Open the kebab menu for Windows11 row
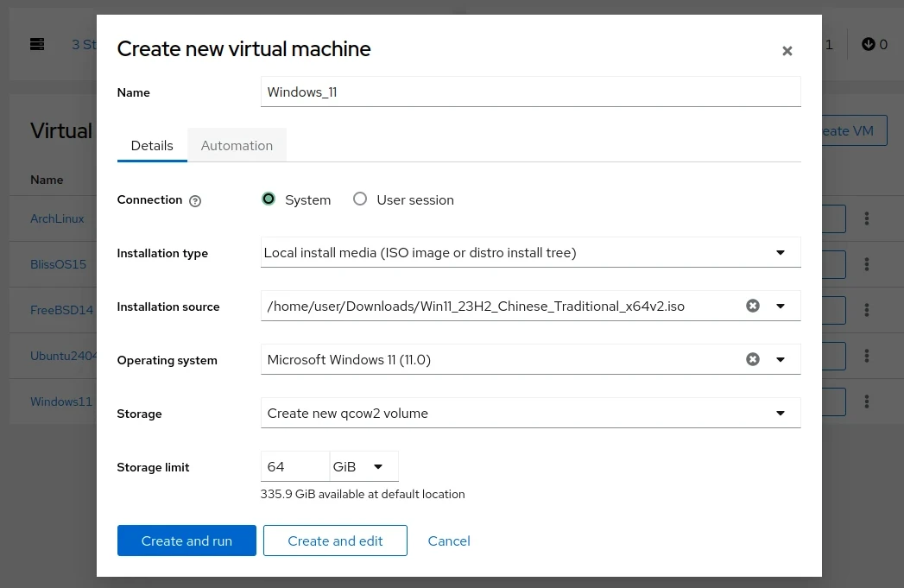 (x=867, y=401)
